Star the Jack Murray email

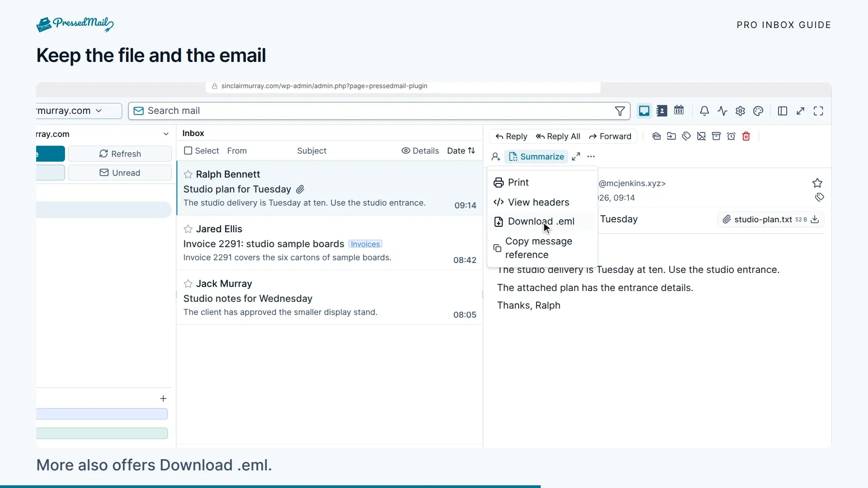point(188,284)
